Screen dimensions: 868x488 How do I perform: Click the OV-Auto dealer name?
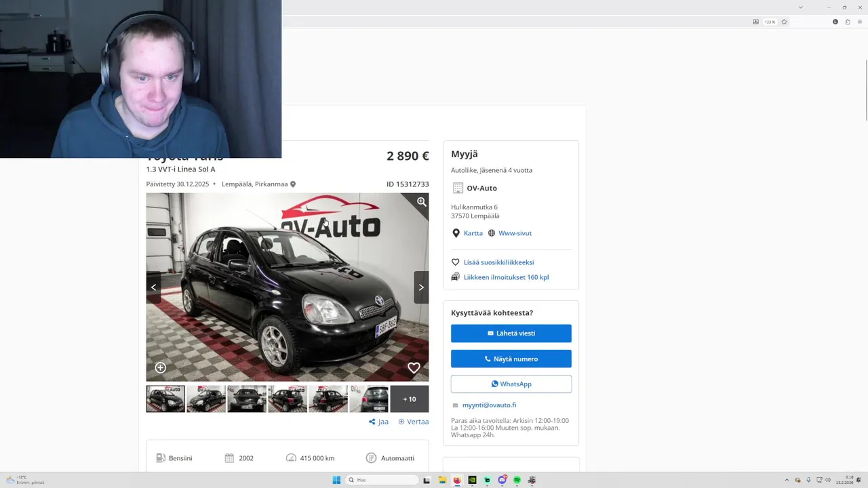click(x=481, y=188)
